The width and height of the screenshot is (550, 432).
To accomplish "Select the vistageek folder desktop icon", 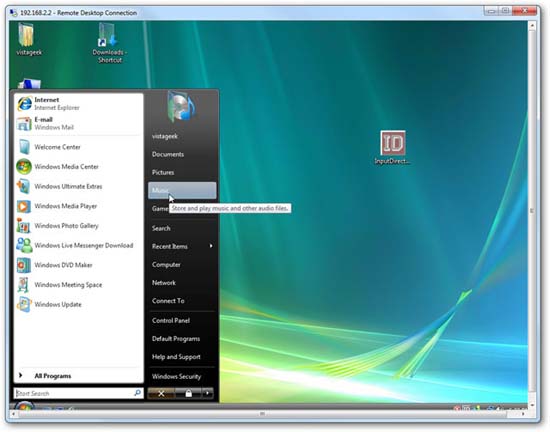I will pos(29,39).
